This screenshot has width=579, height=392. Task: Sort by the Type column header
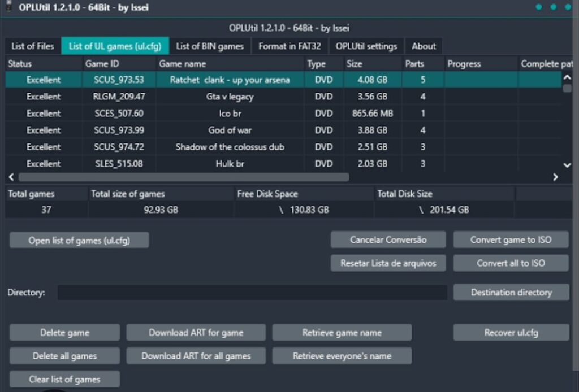pos(324,64)
